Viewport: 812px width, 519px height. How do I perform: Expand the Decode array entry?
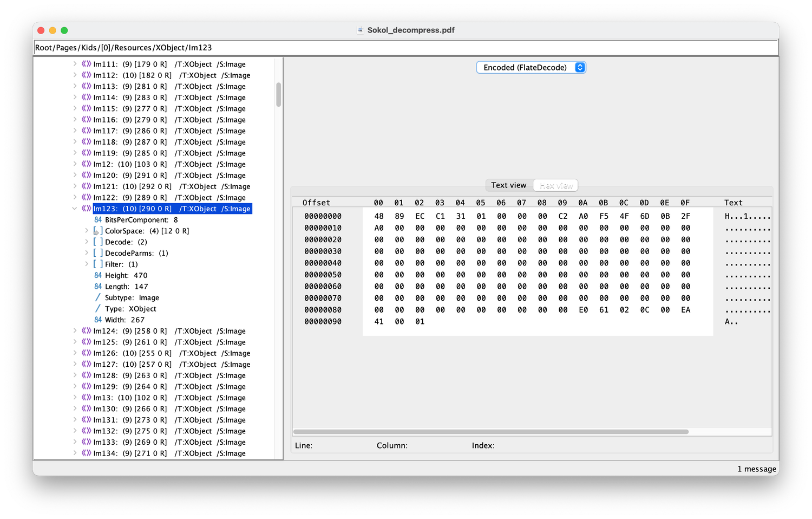[x=87, y=242]
